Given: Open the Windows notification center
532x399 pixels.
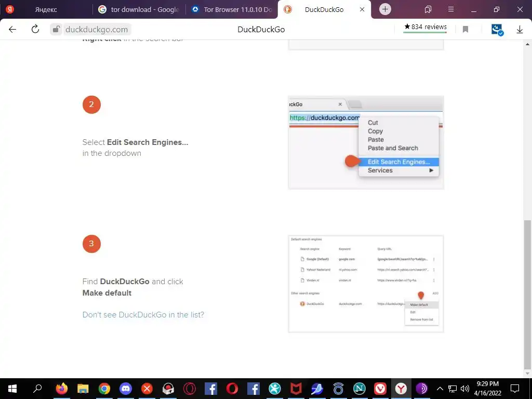Looking at the screenshot, I should (515, 389).
